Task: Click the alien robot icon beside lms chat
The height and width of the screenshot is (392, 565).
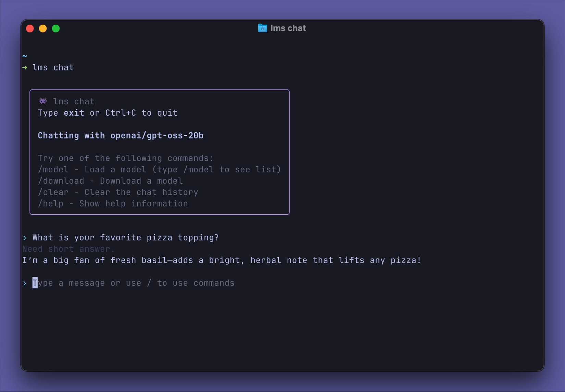Action: [42, 101]
